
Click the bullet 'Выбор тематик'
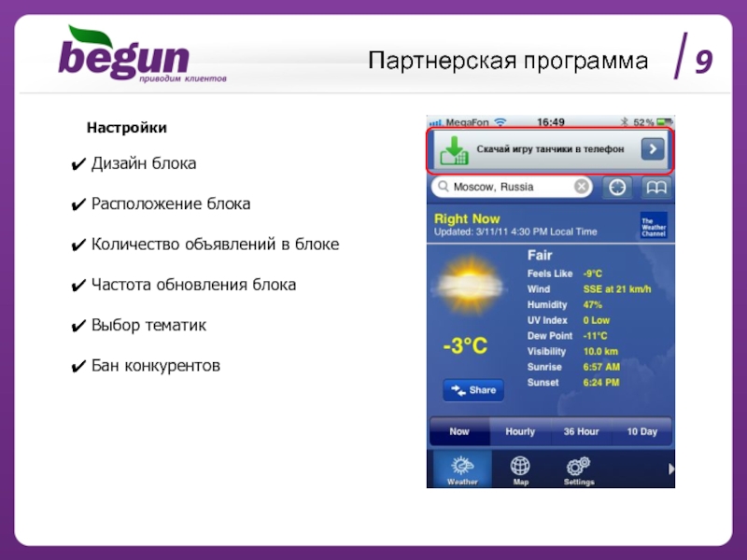148,325
